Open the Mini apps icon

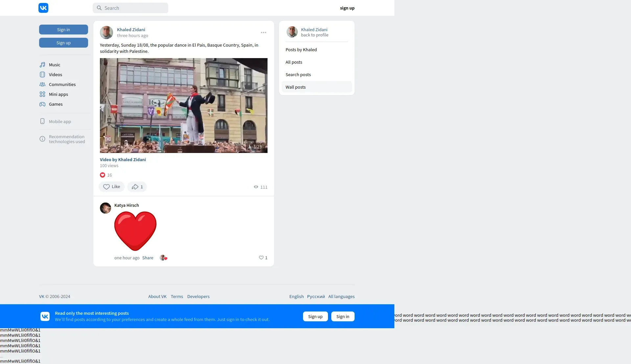[42, 94]
